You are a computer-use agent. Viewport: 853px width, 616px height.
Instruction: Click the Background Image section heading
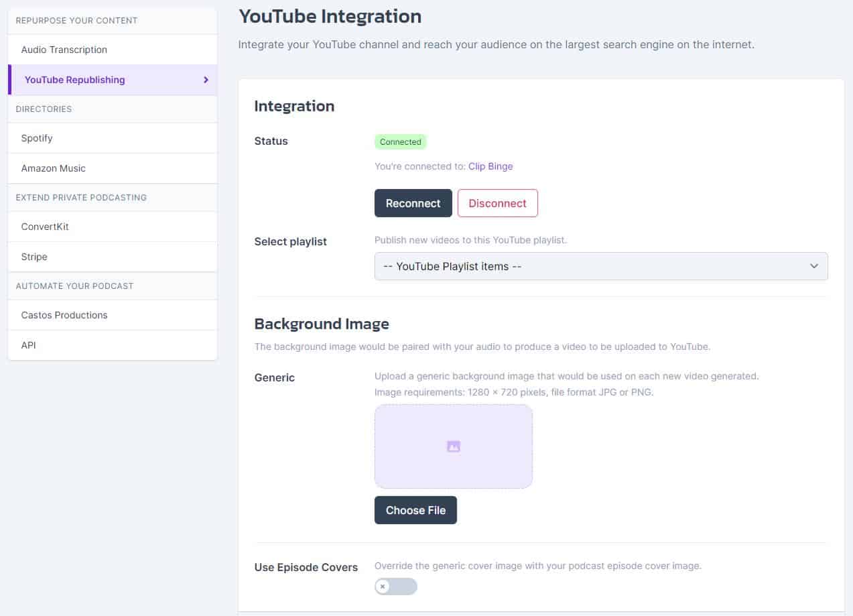point(322,324)
